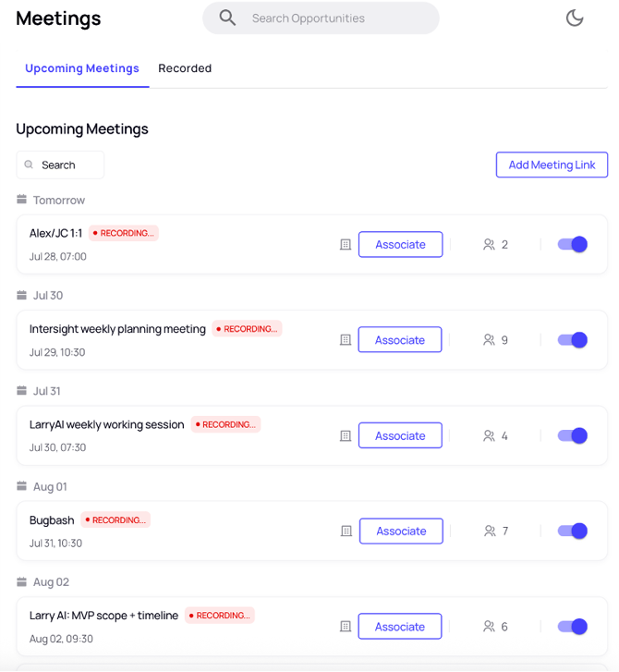Click the meetings Search box under Upcoming Meetings

(60, 165)
